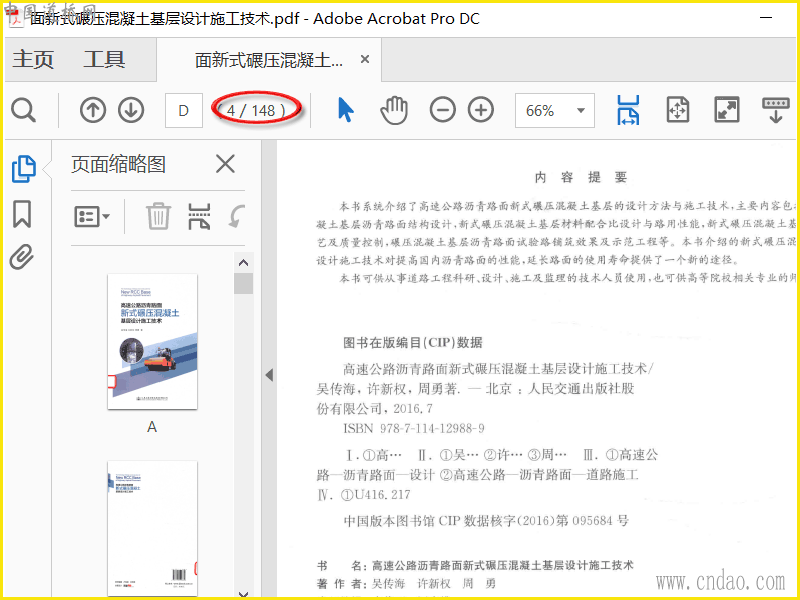This screenshot has height=600, width=800.
Task: Open the attachments paperclip panel
Action: click(22, 257)
